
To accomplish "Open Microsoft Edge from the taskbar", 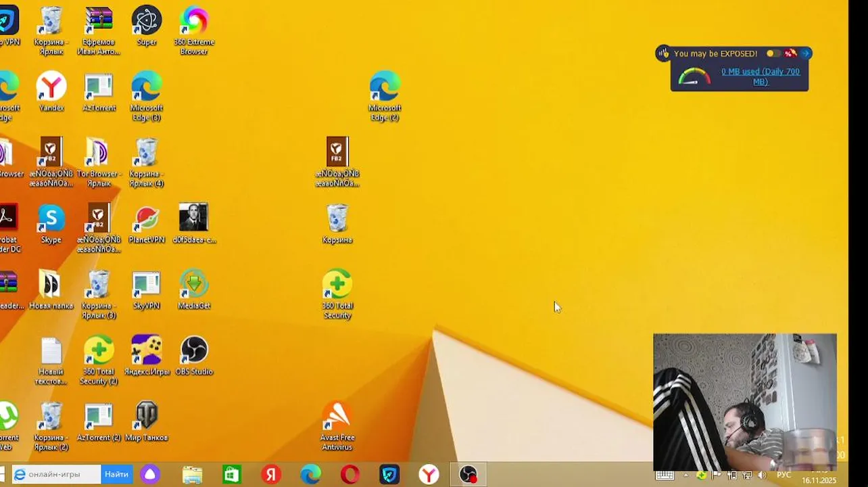I will (310, 474).
